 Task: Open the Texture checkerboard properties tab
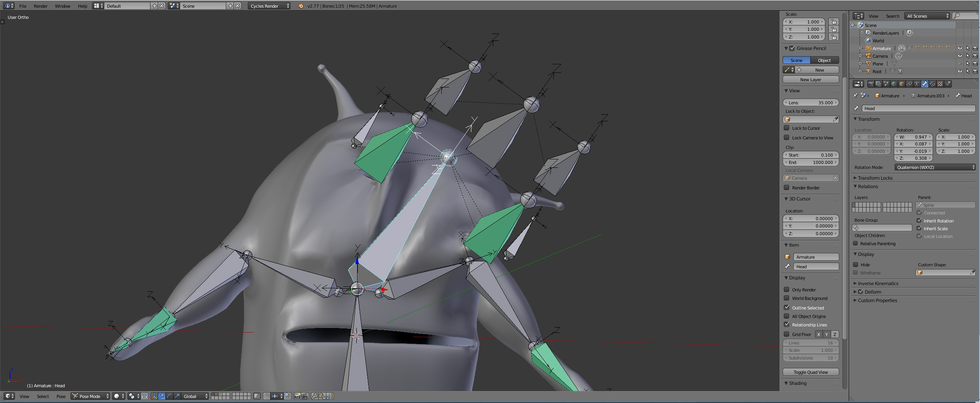coord(940,84)
